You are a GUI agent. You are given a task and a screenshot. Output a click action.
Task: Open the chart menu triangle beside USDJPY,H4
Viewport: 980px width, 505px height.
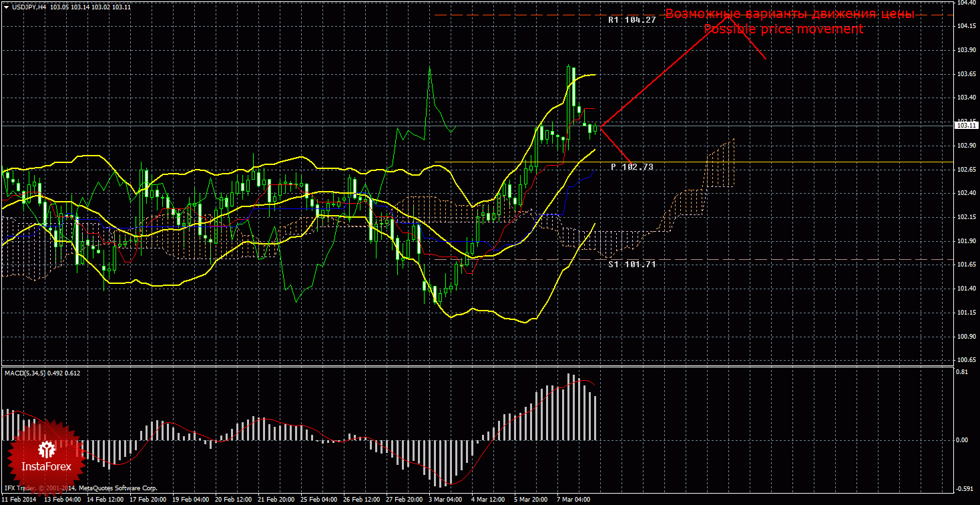pos(5,7)
